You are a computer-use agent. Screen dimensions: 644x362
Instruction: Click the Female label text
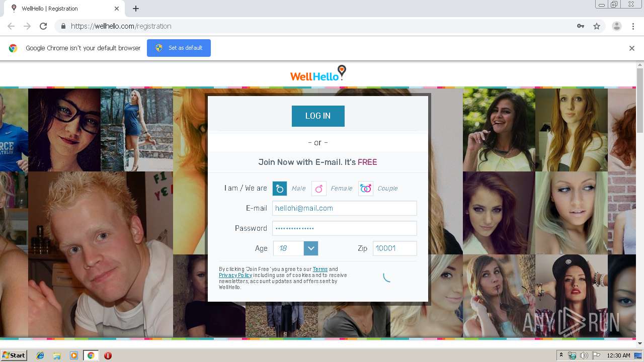[x=341, y=189]
